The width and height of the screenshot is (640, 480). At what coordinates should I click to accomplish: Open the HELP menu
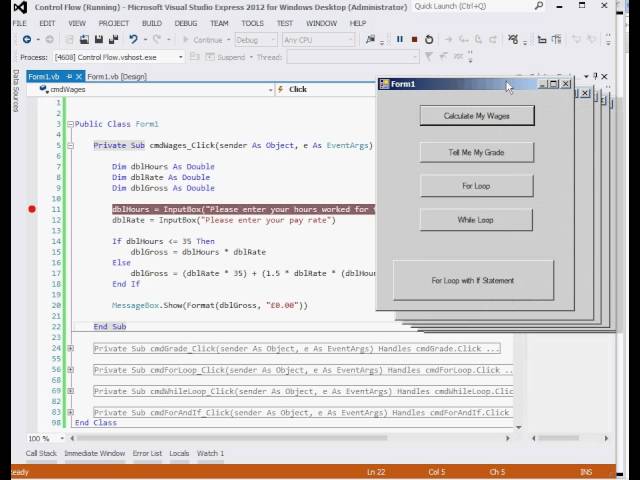point(358,23)
